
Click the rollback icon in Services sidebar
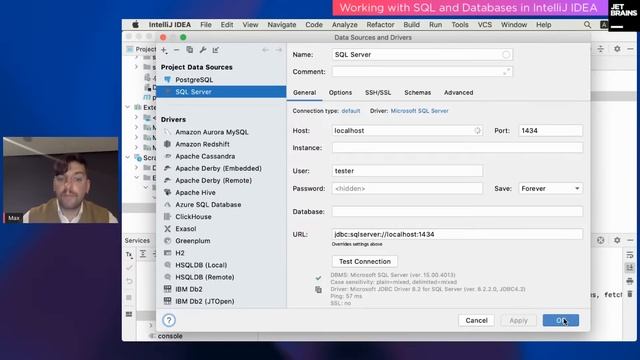point(129,282)
